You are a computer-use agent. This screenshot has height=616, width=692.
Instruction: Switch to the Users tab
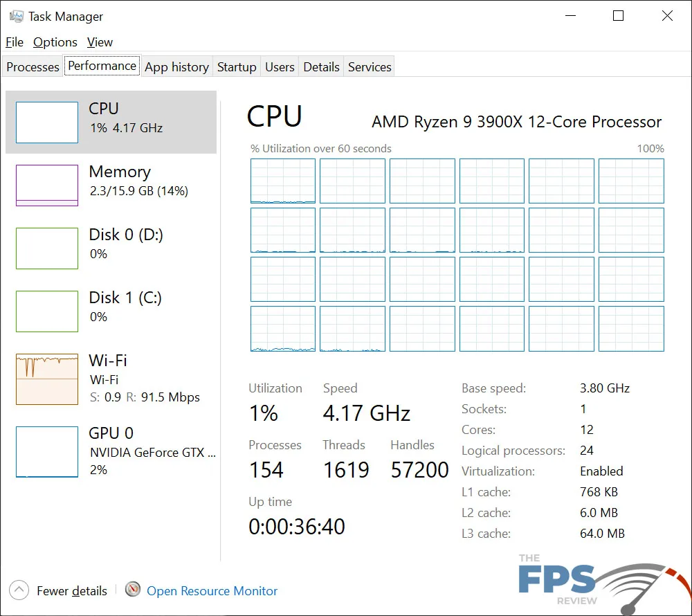click(280, 66)
